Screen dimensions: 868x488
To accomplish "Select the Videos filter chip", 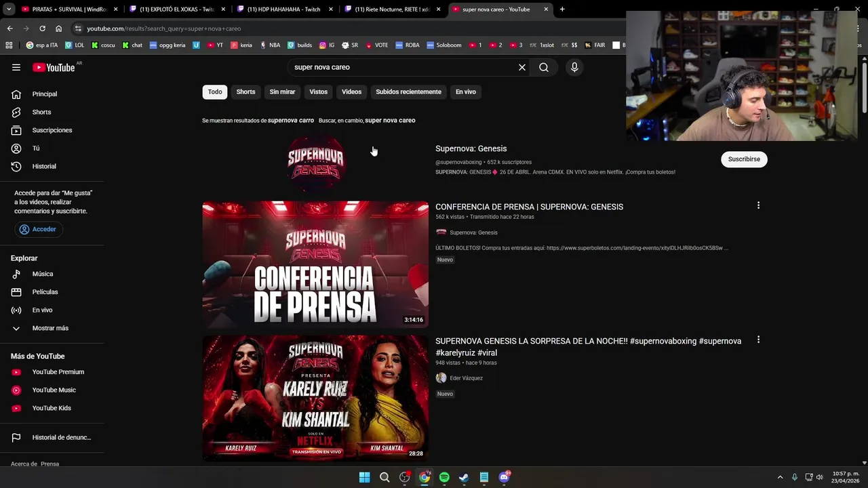I will point(351,91).
